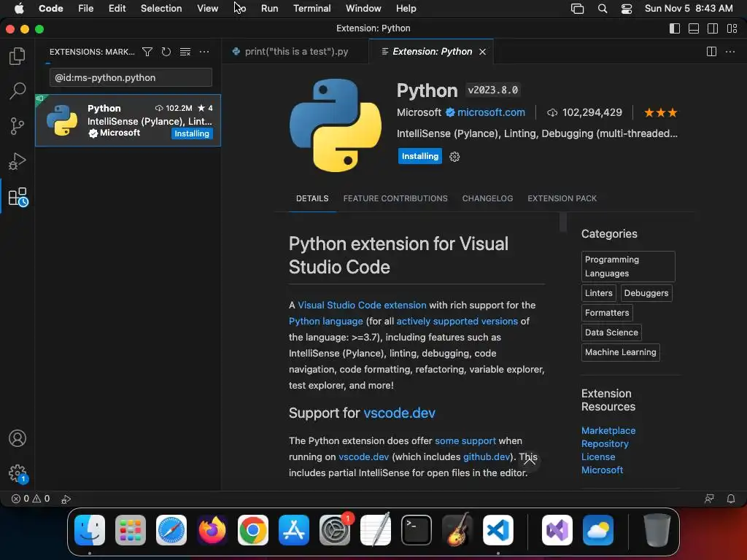Select the Programming Languages category
The width and height of the screenshot is (747, 560).
pyautogui.click(x=628, y=267)
